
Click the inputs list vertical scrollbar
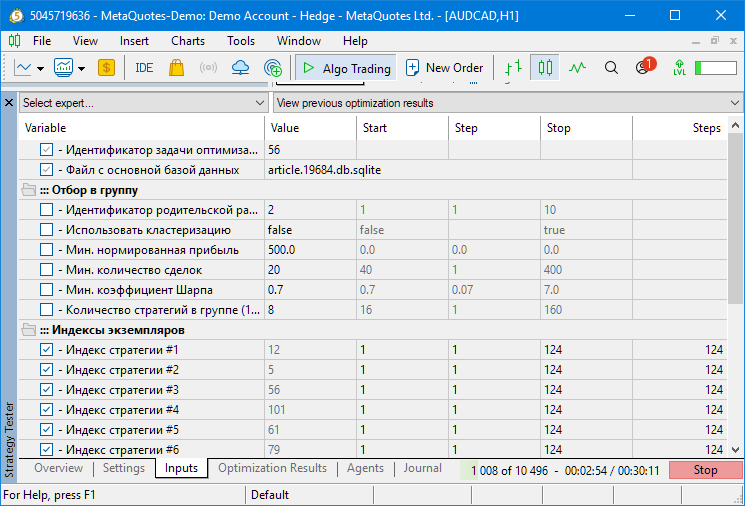735,219
